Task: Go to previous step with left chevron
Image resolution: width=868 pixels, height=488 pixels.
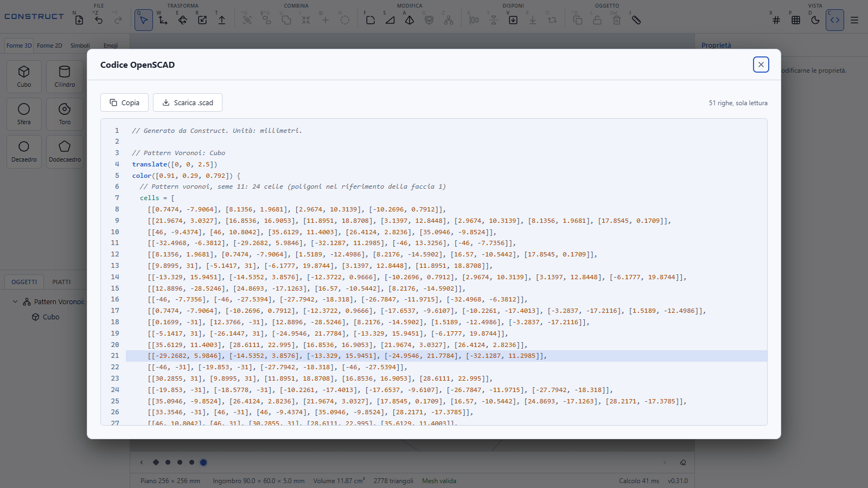Action: [x=142, y=463]
